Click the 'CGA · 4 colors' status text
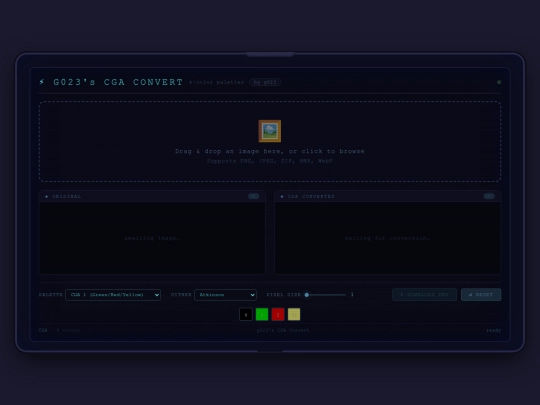Image resolution: width=540 pixels, height=405 pixels. 59,330
